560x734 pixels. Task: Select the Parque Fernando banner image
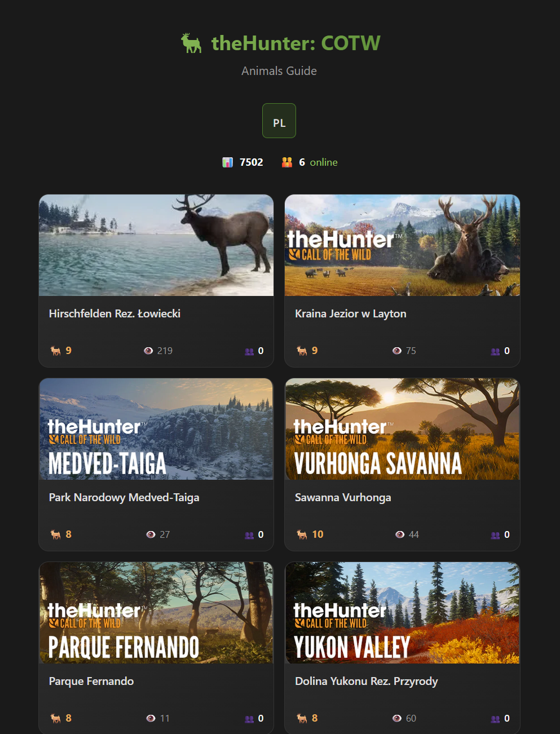(x=156, y=613)
